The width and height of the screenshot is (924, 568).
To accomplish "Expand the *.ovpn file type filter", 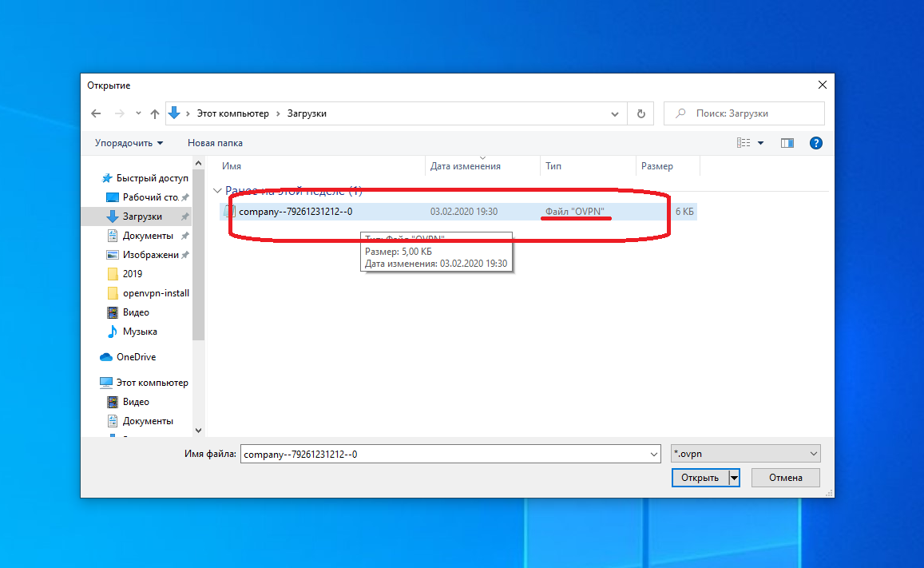I will [745, 454].
